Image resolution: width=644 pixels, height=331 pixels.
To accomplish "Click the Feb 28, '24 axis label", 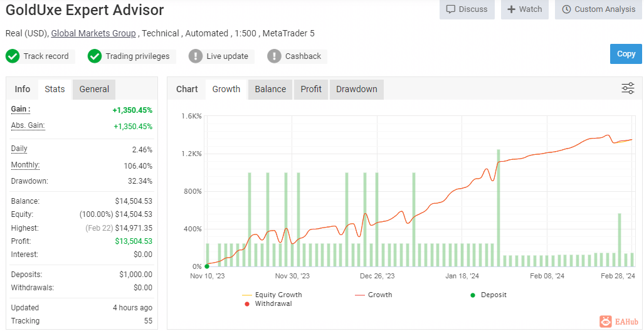I will (618, 276).
